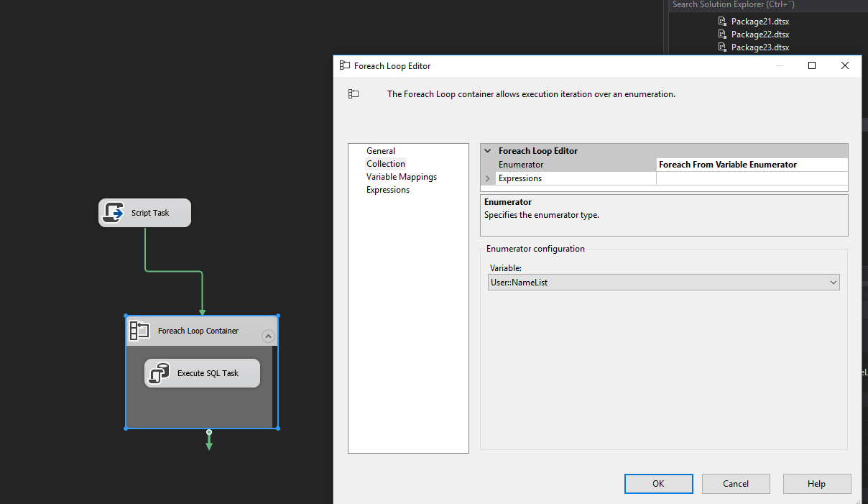Select the Enumerator type value field
Viewport: 868px width, 504px height.
pos(751,165)
